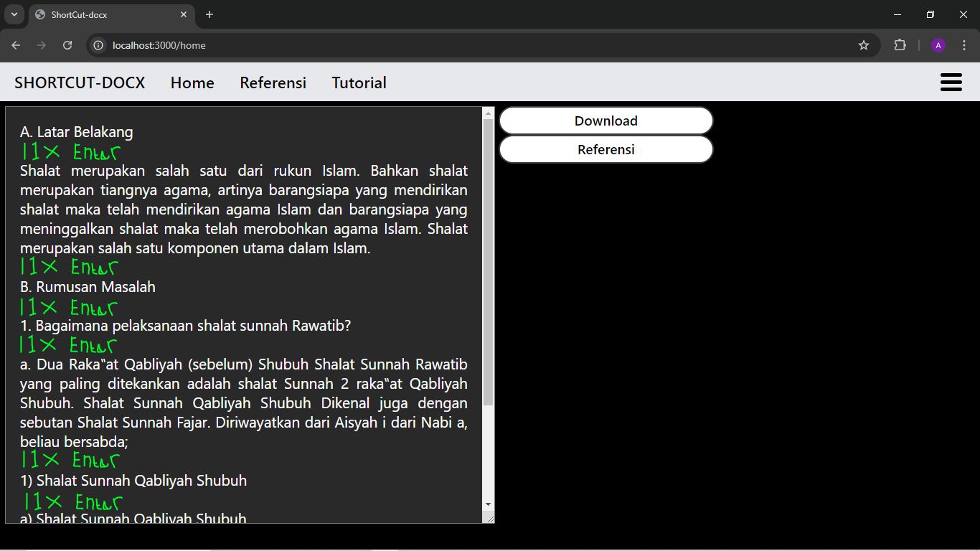Open the Referensi nav item
This screenshot has width=980, height=551.
click(x=273, y=83)
